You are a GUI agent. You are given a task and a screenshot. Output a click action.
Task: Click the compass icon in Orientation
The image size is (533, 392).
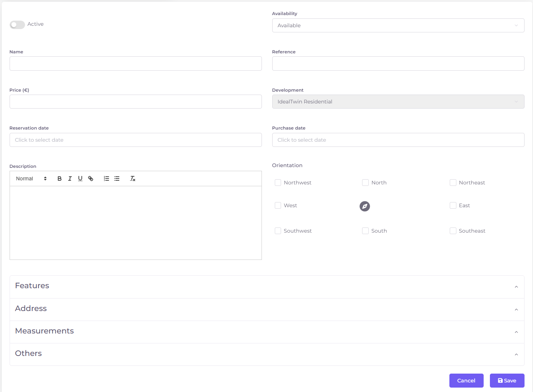click(365, 206)
